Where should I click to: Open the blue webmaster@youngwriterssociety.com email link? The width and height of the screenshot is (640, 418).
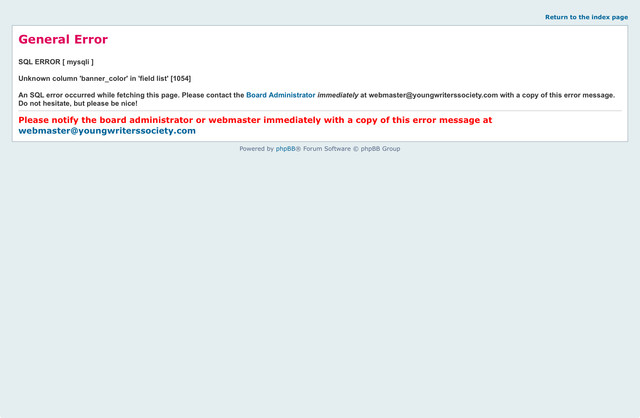[x=107, y=131]
